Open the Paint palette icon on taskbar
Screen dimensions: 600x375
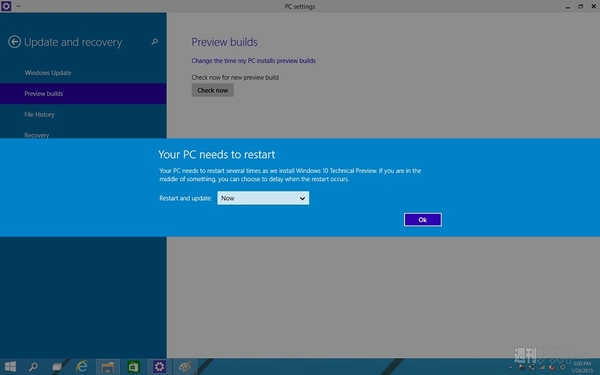click(185, 367)
